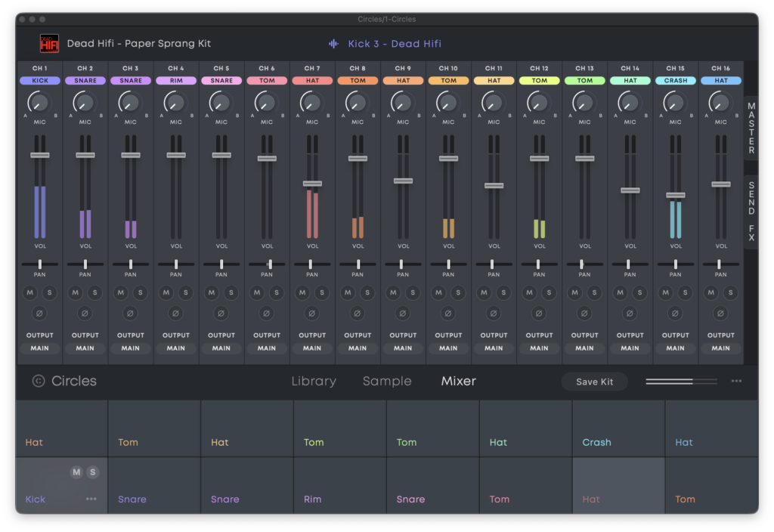Open CH 9 output MAIN selector
Image resolution: width=774 pixels, height=532 pixels.
(403, 348)
